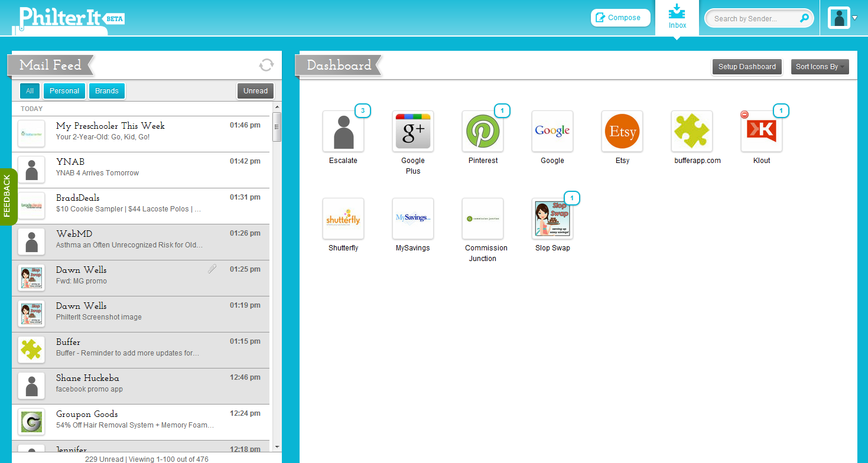The width and height of the screenshot is (868, 463).
Task: Click the Buffer puzzle-piece sender icon
Action: point(32,350)
